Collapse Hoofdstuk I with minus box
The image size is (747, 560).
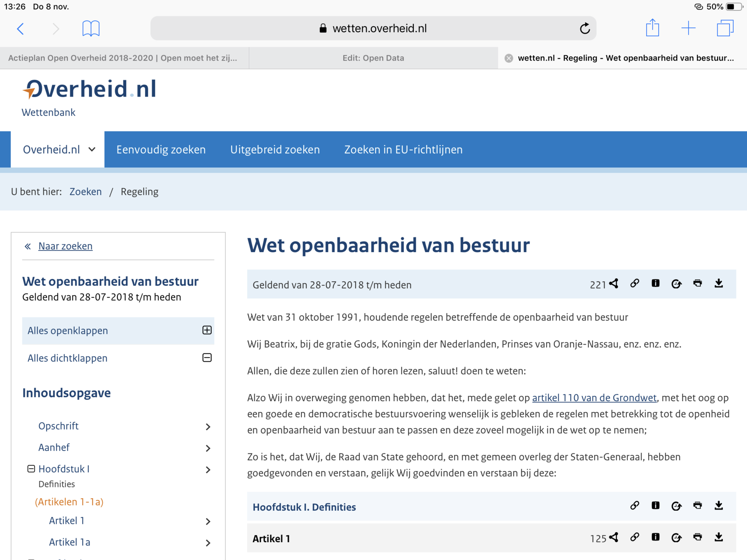click(31, 469)
